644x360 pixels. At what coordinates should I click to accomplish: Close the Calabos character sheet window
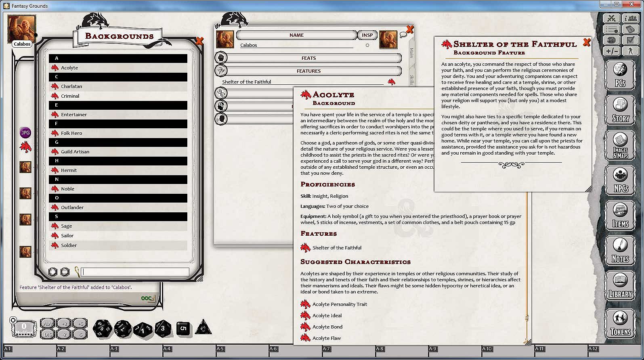pyautogui.click(x=410, y=29)
